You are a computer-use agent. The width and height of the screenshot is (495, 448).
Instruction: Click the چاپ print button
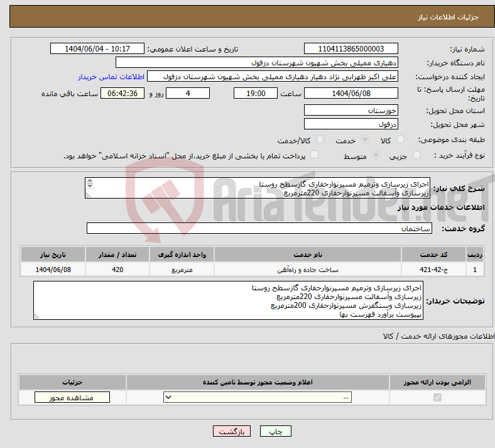pyautogui.click(x=276, y=432)
